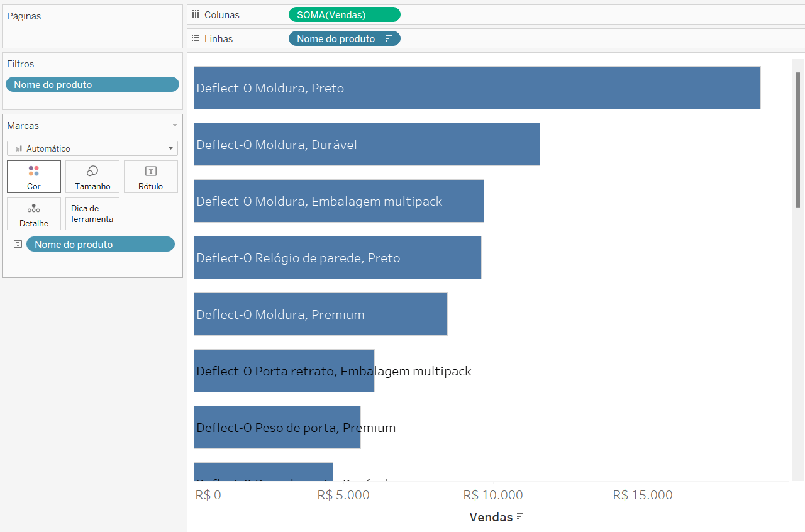Screen dimensions: 805x532
Task: Click the Filtros shelf title
Action: (x=21, y=64)
